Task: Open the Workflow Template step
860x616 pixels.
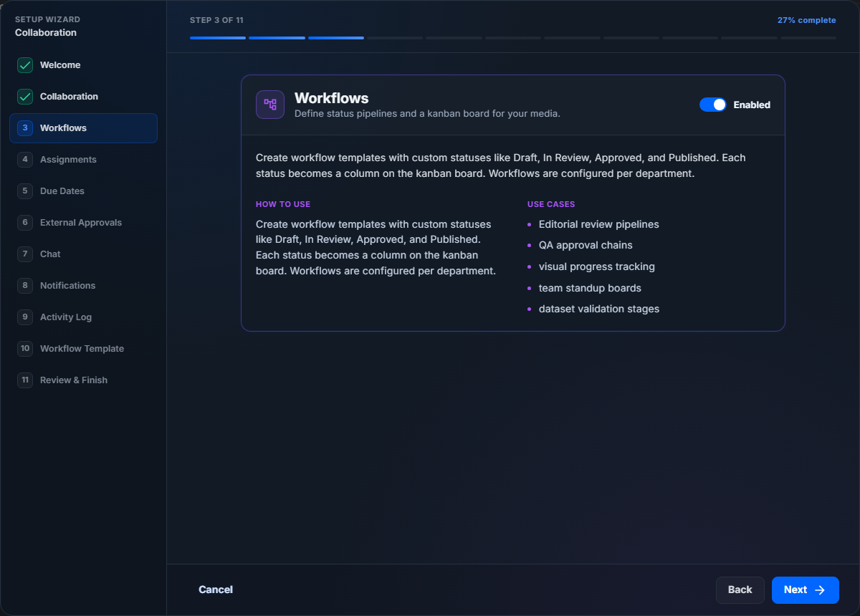Action: click(83, 349)
